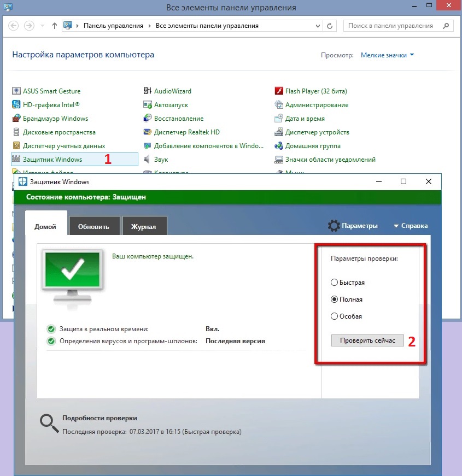Maximize the Защитник Windows window
The image size is (462, 476).
(403, 181)
